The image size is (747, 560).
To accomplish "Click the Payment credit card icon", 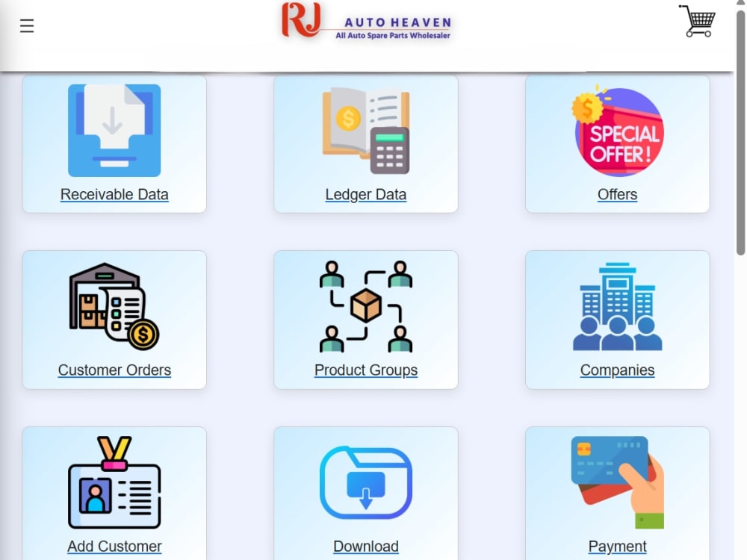I will tap(618, 482).
